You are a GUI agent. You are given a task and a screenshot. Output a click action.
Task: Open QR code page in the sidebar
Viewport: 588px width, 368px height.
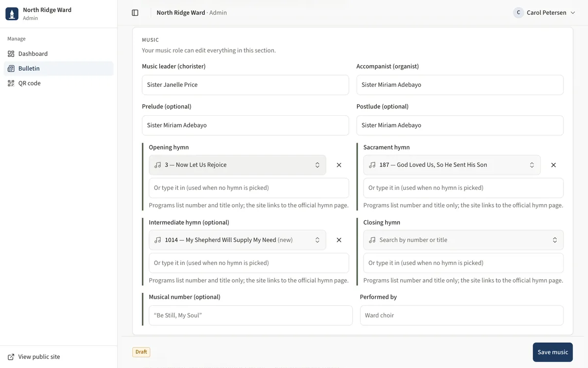coord(59,83)
